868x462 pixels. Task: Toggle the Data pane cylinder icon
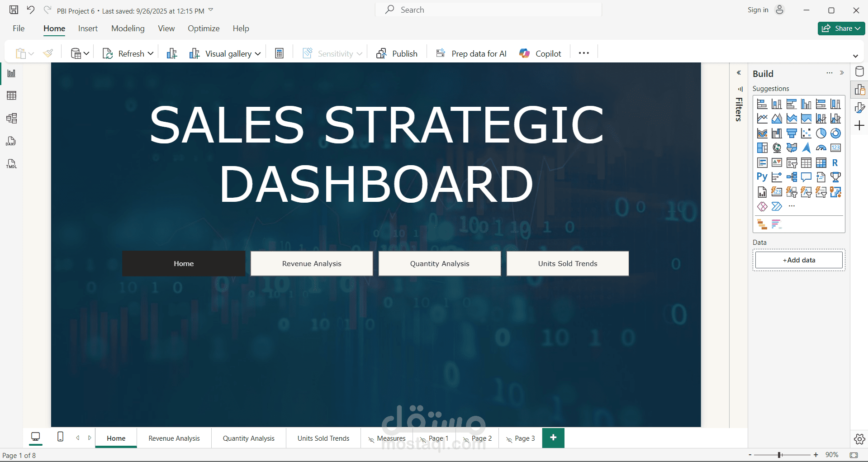[859, 71]
